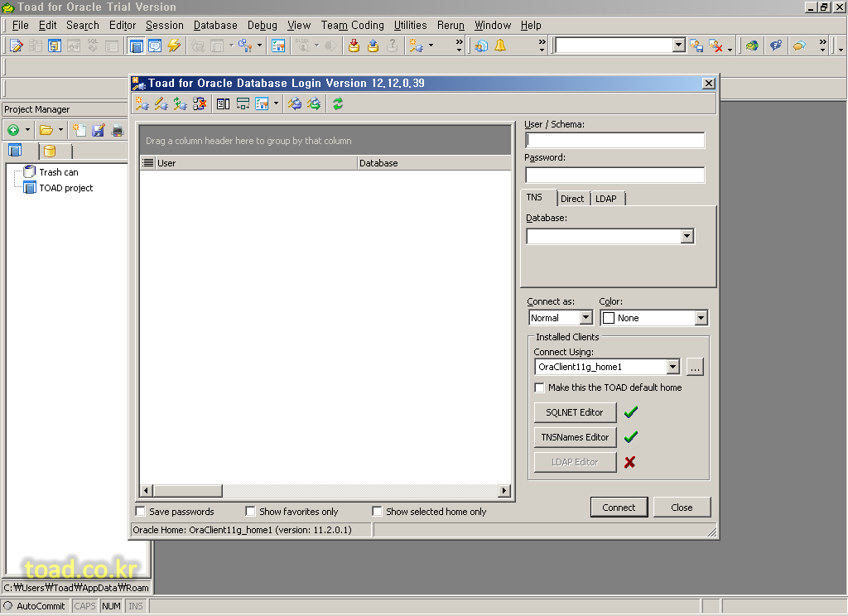The width and height of the screenshot is (848, 616).
Task: Click the horizontal scrollbar thumb in connection grid
Action: [187, 490]
